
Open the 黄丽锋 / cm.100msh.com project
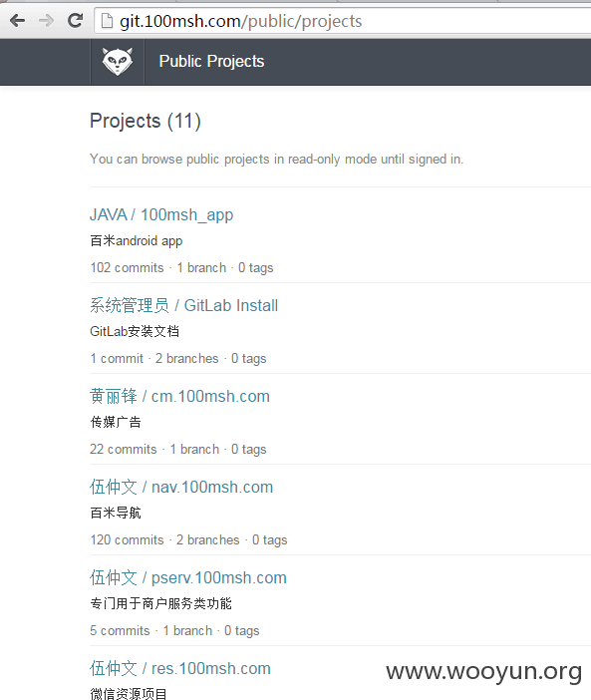coord(179,396)
